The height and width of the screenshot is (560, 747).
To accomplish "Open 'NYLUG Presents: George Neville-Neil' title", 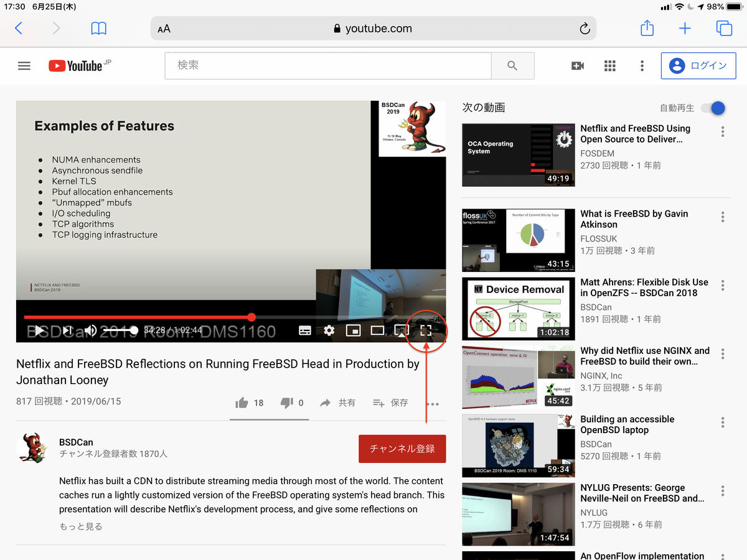I will pos(642,493).
